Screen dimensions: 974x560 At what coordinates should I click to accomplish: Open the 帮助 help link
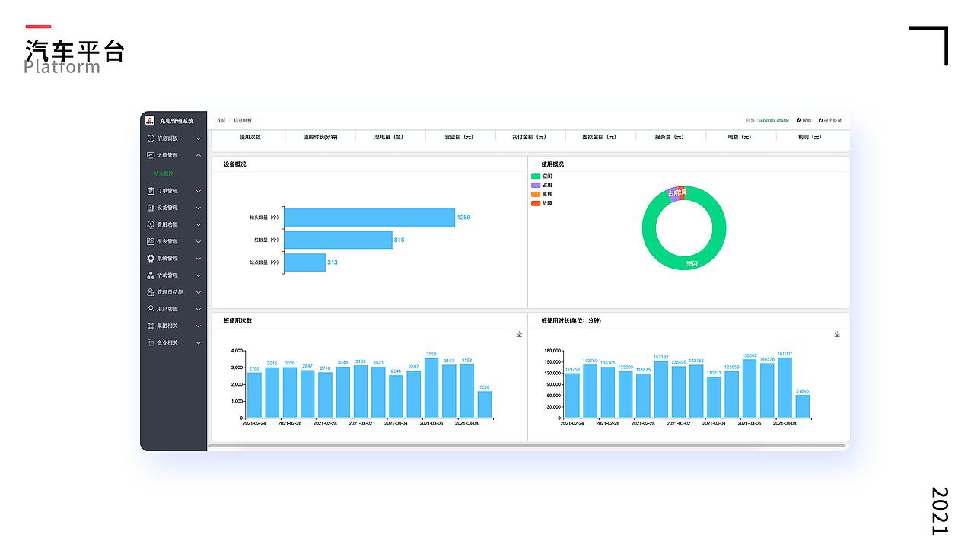click(807, 120)
